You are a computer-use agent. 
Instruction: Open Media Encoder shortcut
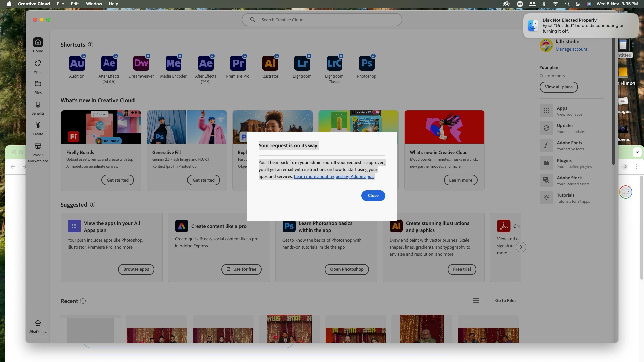coord(173,63)
